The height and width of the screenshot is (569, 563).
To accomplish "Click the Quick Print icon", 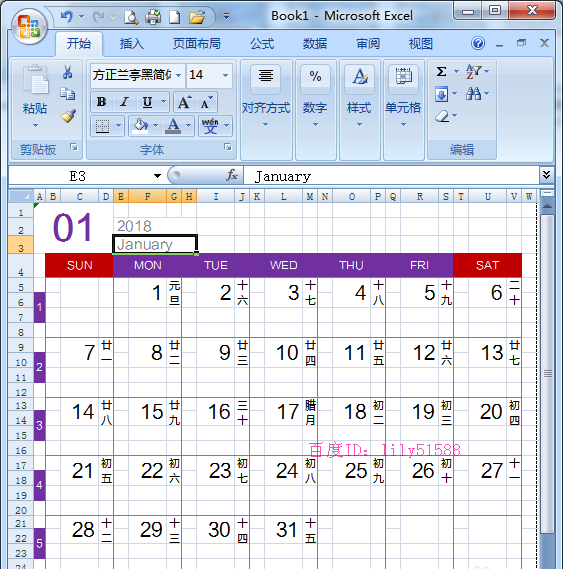I will pyautogui.click(x=153, y=17).
